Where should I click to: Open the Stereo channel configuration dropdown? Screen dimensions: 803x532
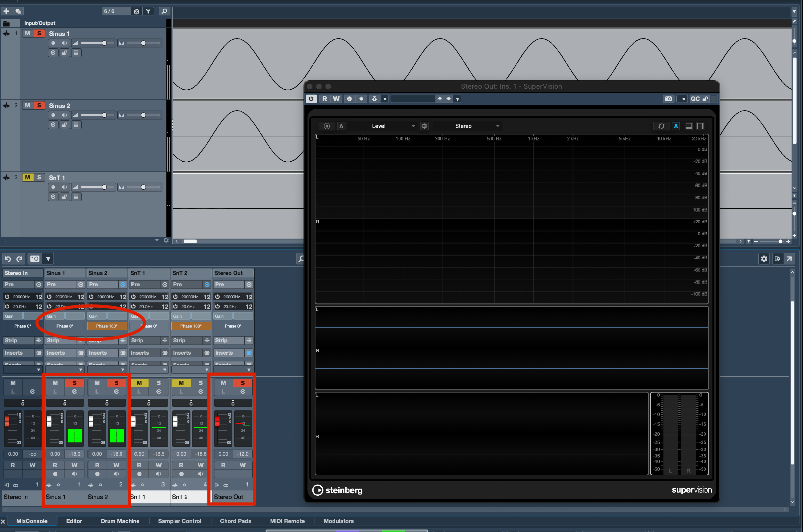tap(467, 126)
